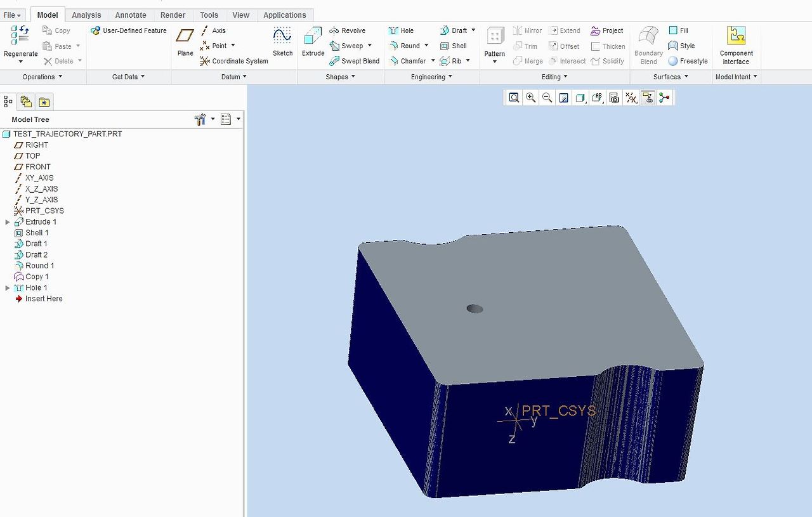
Task: Open the File menu
Action: [12, 15]
